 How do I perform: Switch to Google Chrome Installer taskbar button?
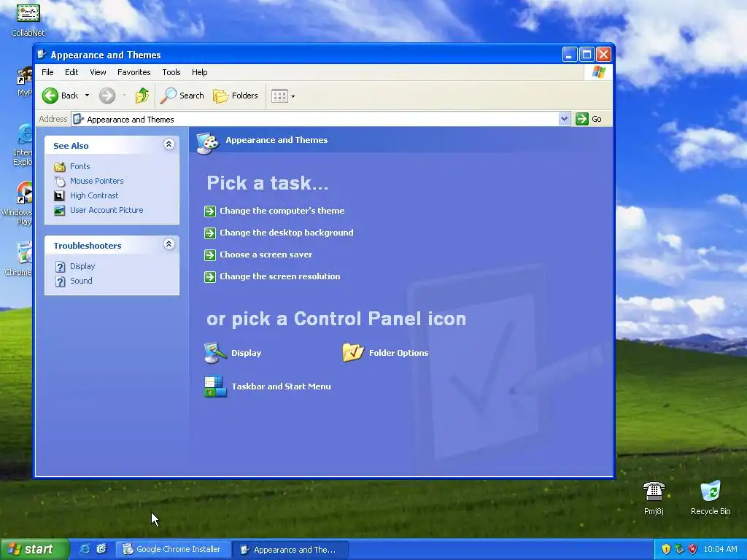(173, 550)
